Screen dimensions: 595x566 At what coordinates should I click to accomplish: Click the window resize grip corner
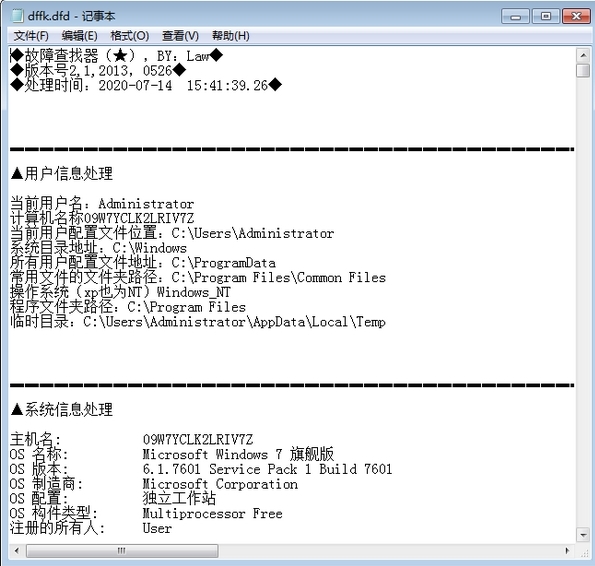[x=584, y=552]
